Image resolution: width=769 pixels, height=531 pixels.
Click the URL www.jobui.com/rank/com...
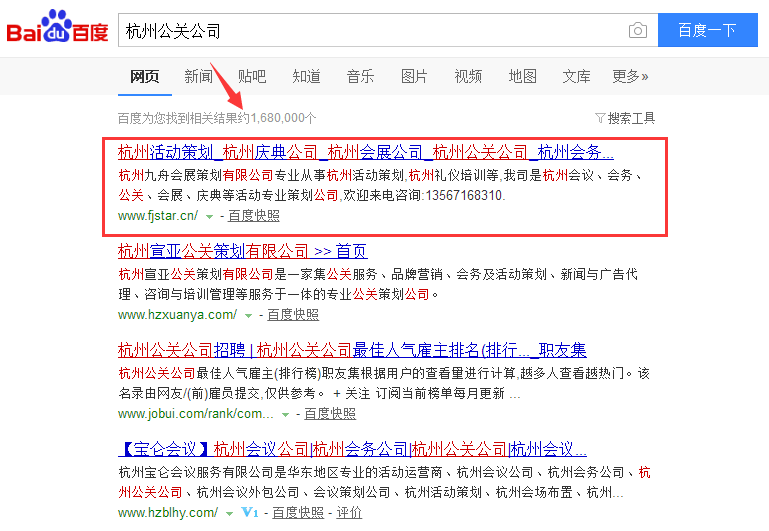[x=196, y=414]
